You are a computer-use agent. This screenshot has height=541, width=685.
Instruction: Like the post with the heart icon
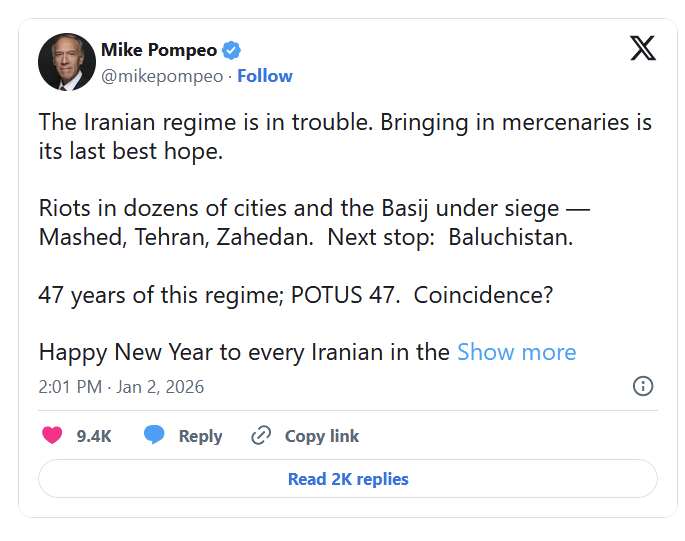coord(53,436)
